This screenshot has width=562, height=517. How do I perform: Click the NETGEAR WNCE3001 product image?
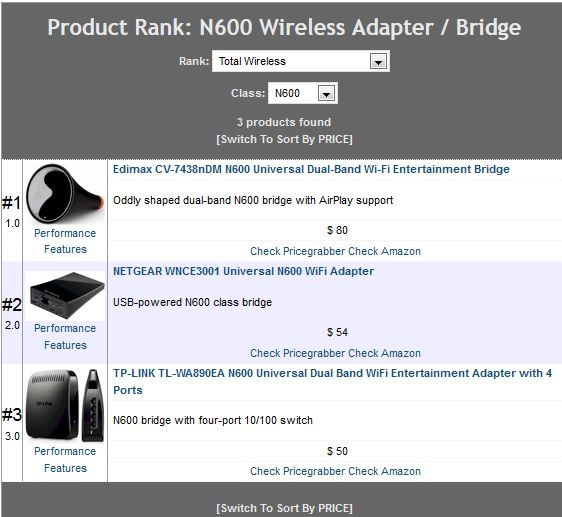point(65,295)
